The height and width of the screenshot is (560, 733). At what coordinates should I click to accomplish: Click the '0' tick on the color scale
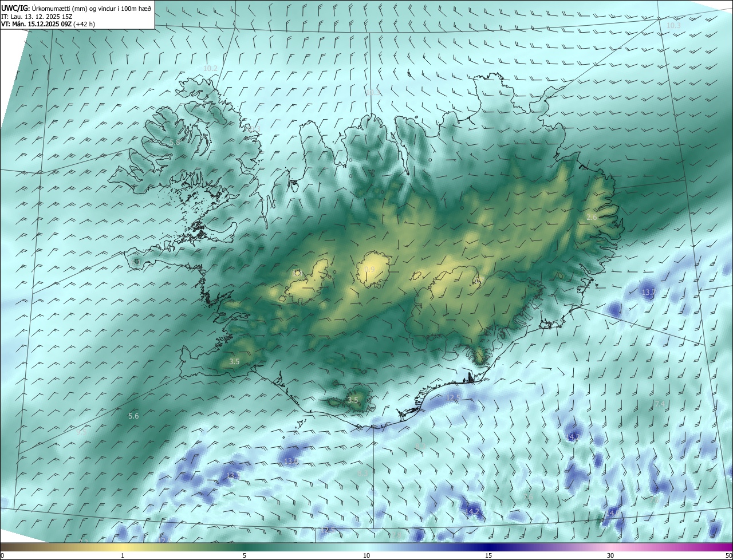pos(2,555)
